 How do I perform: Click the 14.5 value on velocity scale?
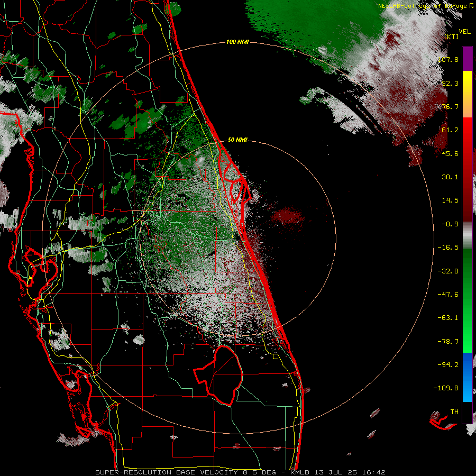[450, 200]
